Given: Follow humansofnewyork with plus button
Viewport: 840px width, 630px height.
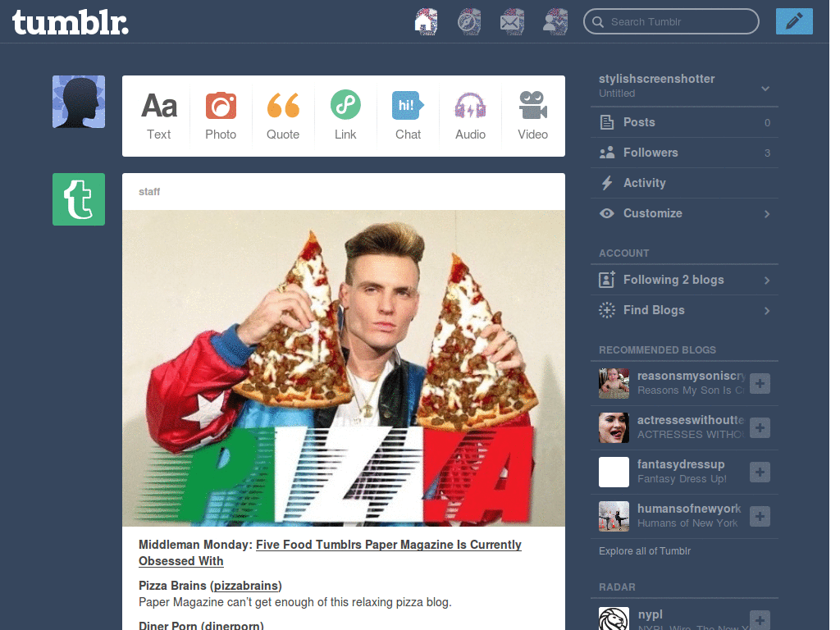Looking at the screenshot, I should point(760,517).
